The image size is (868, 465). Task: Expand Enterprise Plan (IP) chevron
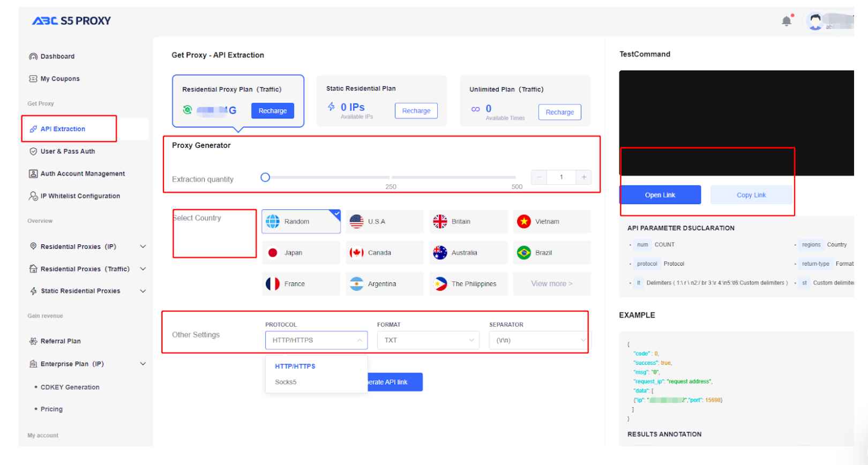[143, 364]
